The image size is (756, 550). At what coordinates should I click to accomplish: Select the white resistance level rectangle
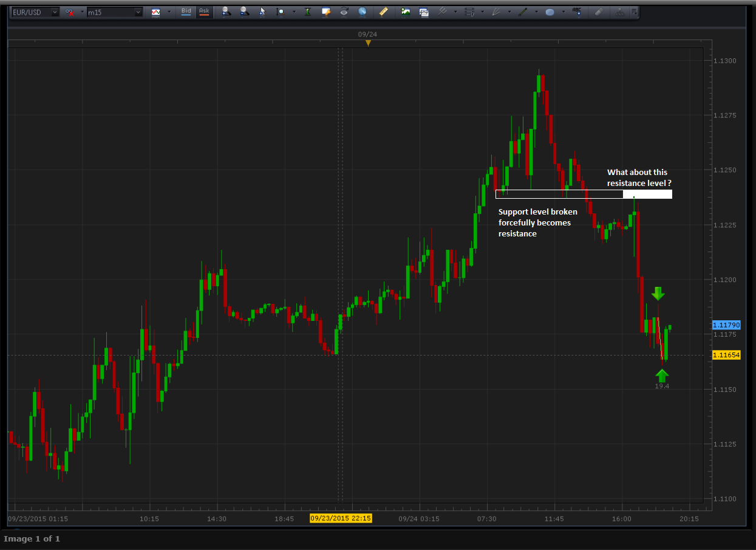click(584, 194)
